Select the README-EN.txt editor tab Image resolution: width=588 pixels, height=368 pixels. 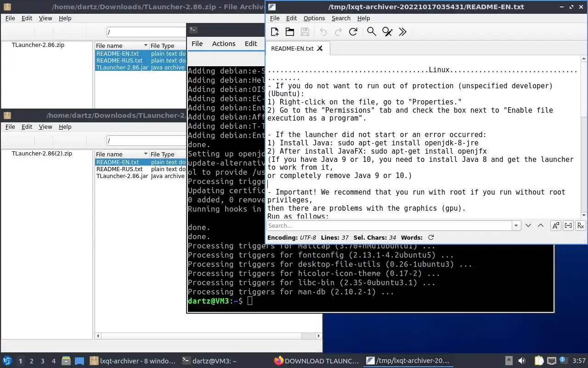(x=297, y=48)
